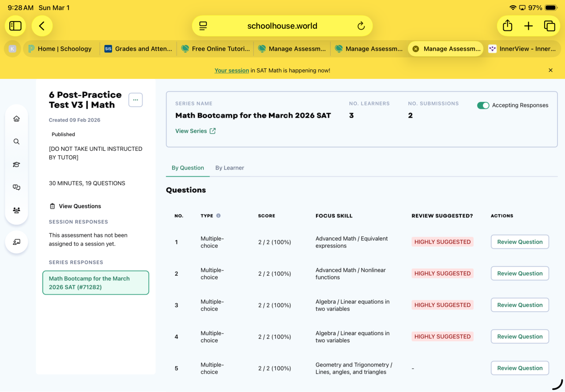Click the search magnifier sidebar icon
The image size is (565, 392).
(16, 142)
